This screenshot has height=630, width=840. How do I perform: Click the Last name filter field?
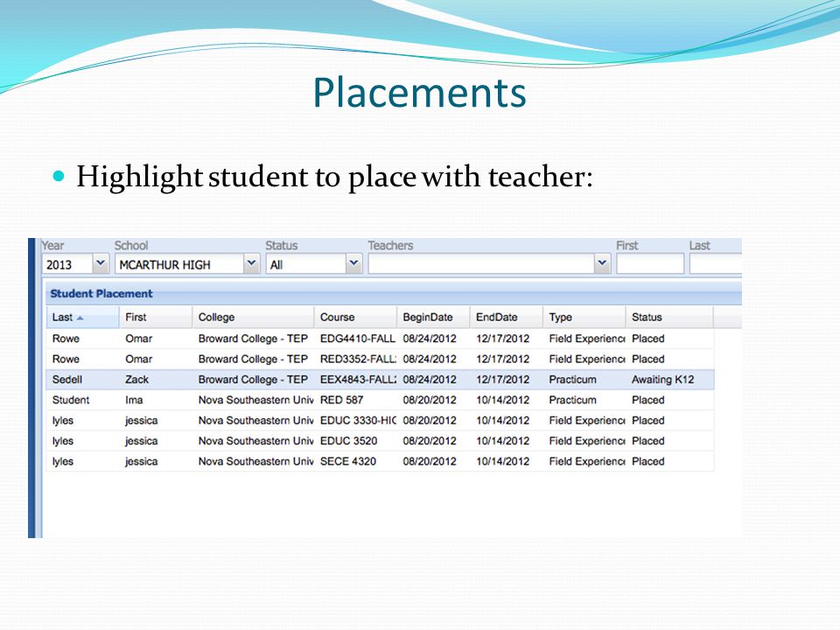click(716, 264)
